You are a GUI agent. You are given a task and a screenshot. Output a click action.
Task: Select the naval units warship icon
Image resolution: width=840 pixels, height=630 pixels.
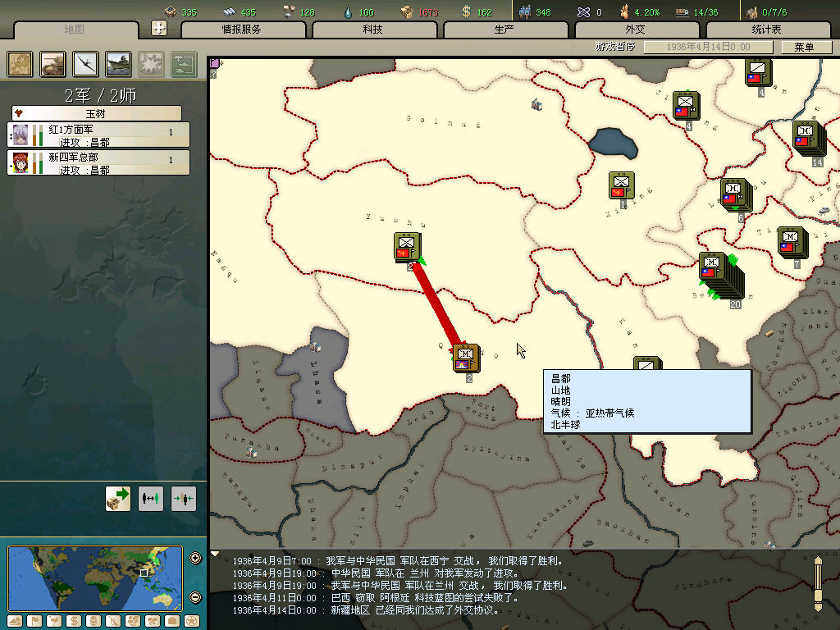click(x=118, y=64)
